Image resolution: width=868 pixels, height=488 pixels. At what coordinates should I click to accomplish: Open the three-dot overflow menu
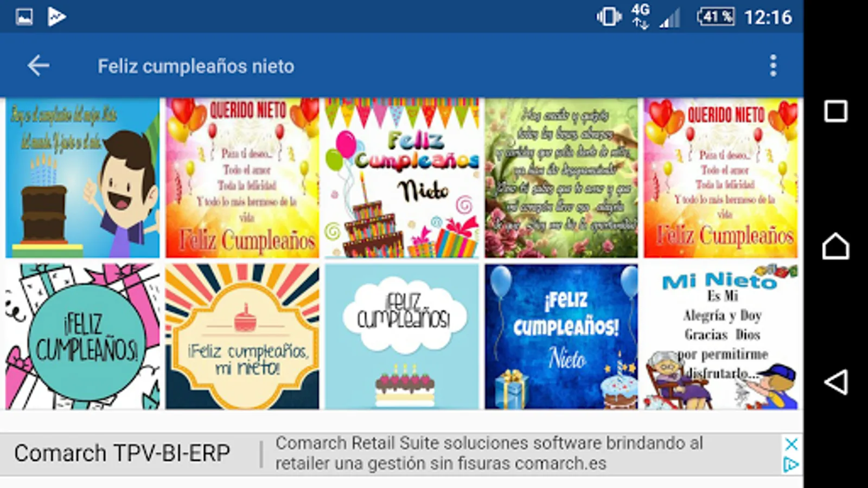[x=773, y=66]
